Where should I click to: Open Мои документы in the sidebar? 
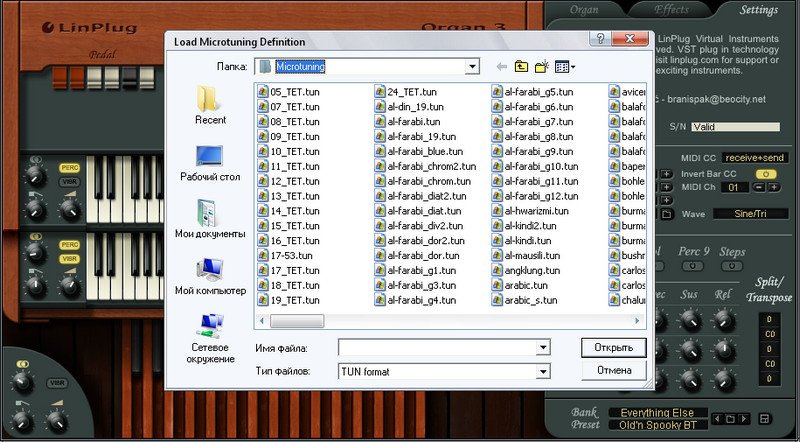pos(210,220)
